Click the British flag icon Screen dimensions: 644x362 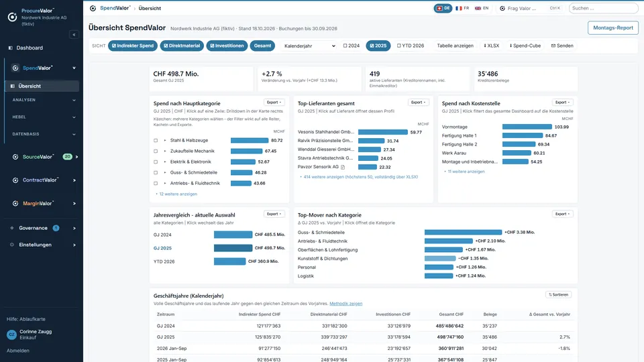(478, 8)
